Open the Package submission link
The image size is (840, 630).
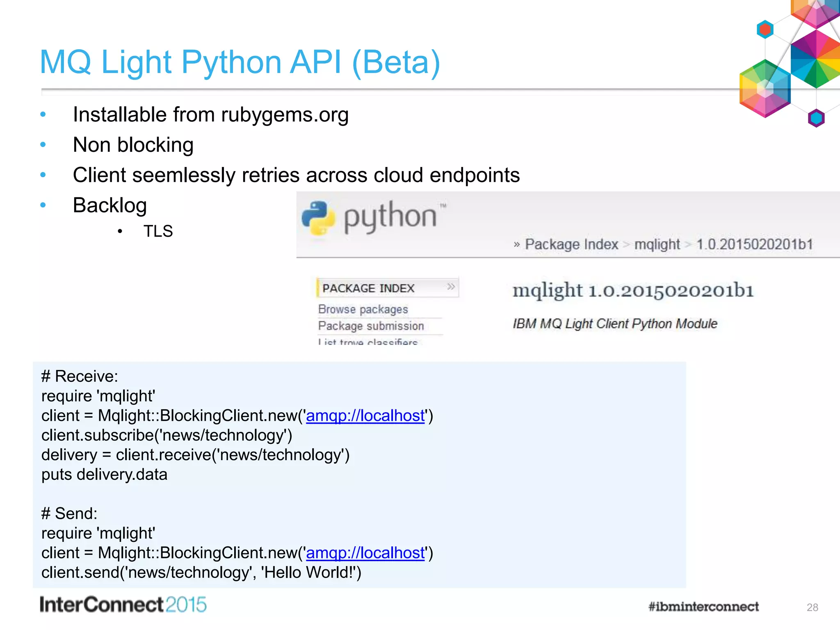371,326
